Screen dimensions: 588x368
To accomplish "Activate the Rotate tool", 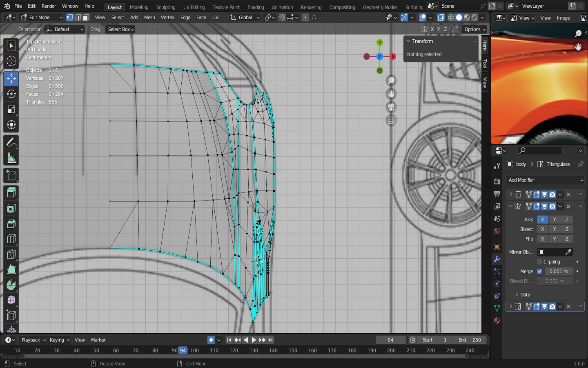I will tap(11, 94).
